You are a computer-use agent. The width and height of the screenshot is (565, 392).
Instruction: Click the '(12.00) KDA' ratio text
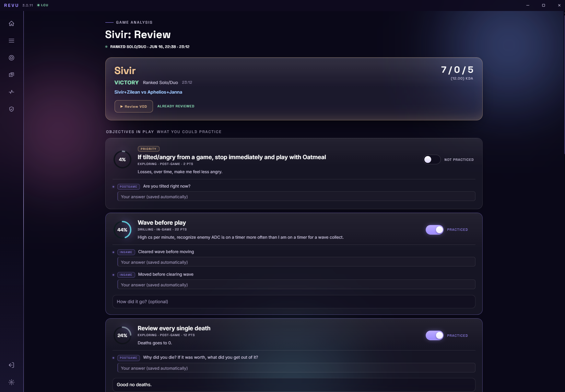tap(462, 79)
